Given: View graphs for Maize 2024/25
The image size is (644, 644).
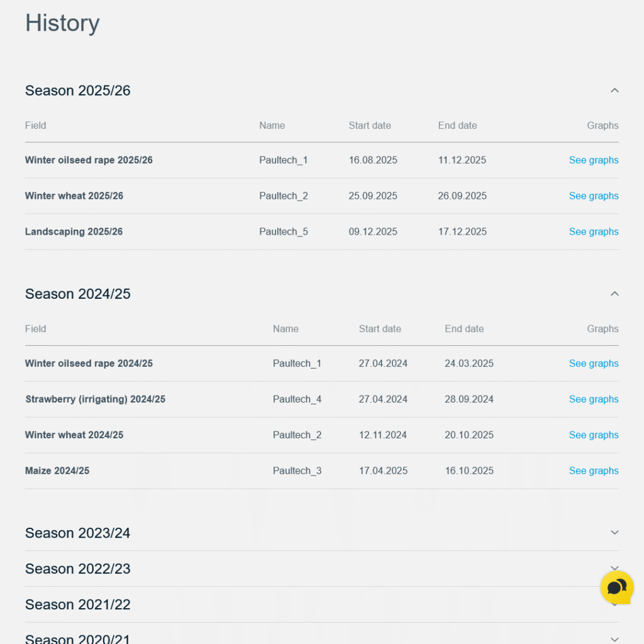Looking at the screenshot, I should pyautogui.click(x=593, y=471).
